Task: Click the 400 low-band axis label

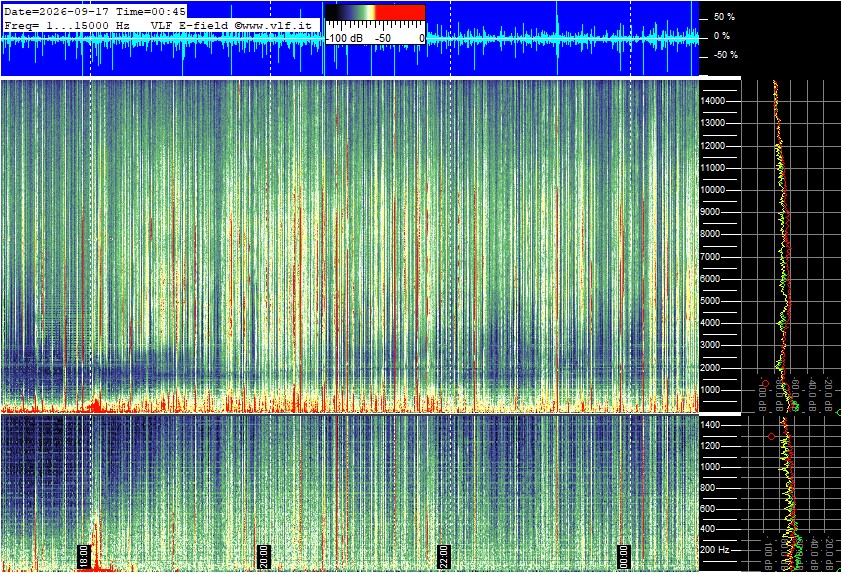Action: click(708, 529)
